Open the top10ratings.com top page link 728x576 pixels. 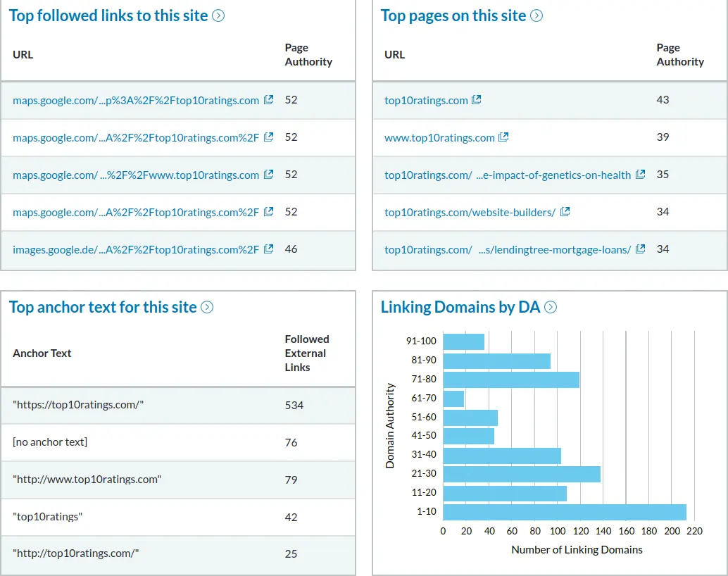426,100
